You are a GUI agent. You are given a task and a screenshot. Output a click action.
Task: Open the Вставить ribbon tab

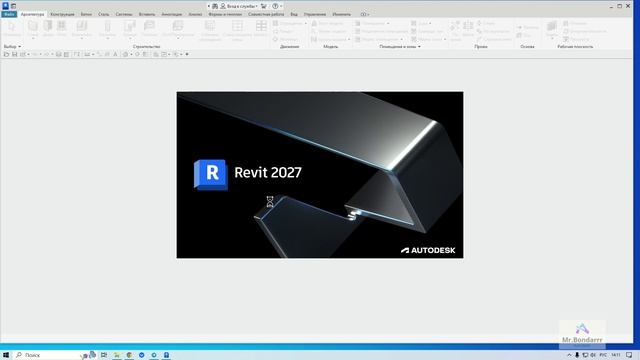point(147,14)
